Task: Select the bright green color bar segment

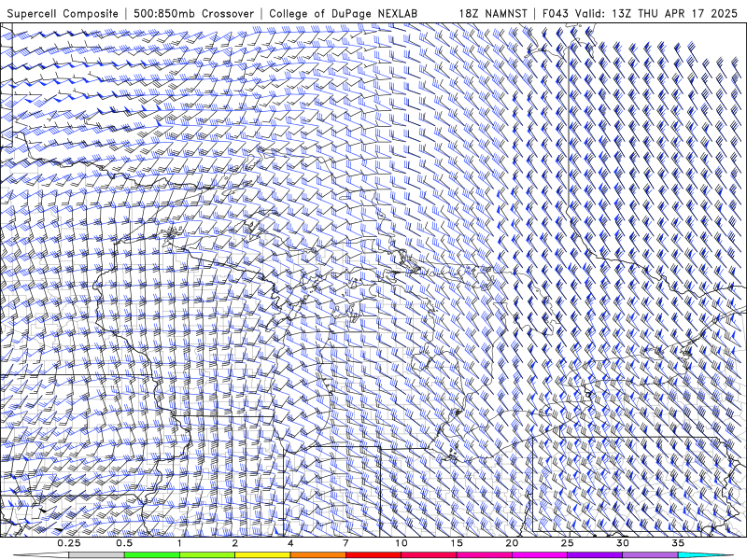Action: point(152,555)
